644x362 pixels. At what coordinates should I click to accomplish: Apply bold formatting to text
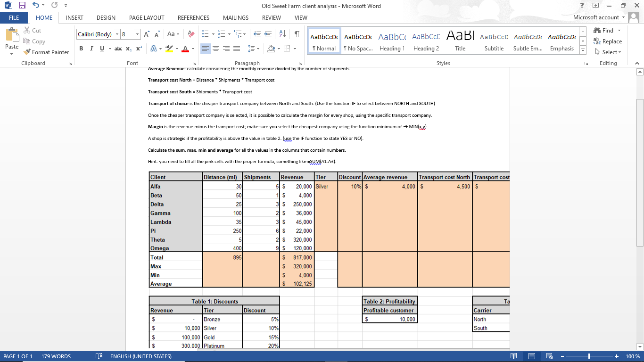click(81, 49)
